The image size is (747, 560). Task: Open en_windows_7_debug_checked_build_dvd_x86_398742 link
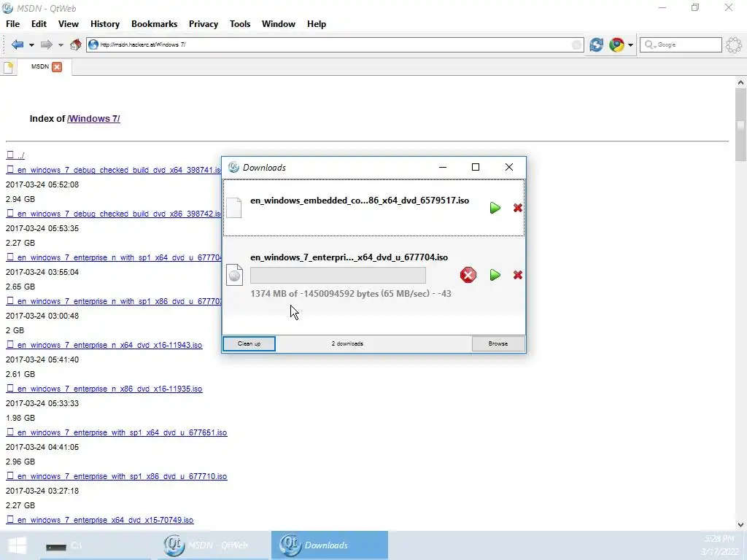pos(113,214)
